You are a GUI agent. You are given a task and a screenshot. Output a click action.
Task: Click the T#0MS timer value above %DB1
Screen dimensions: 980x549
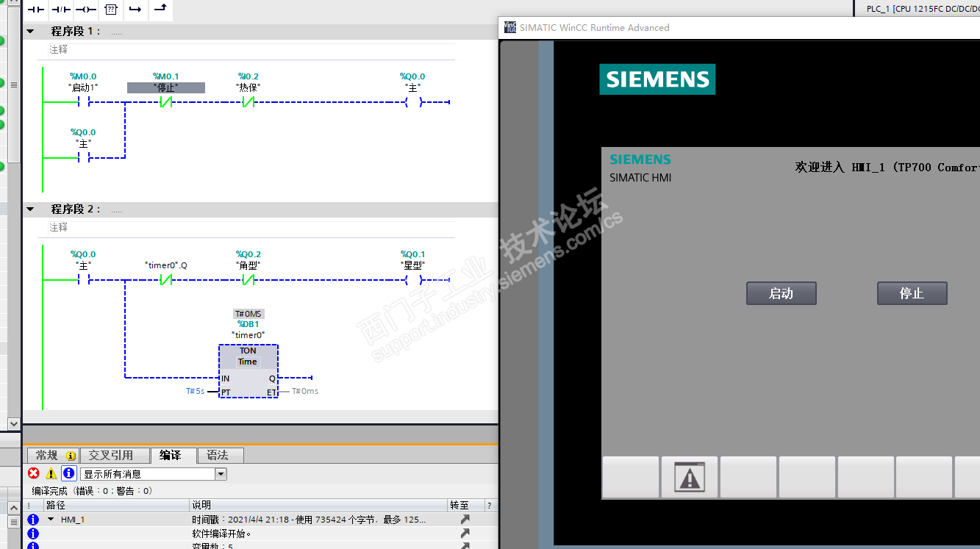pyautogui.click(x=248, y=314)
